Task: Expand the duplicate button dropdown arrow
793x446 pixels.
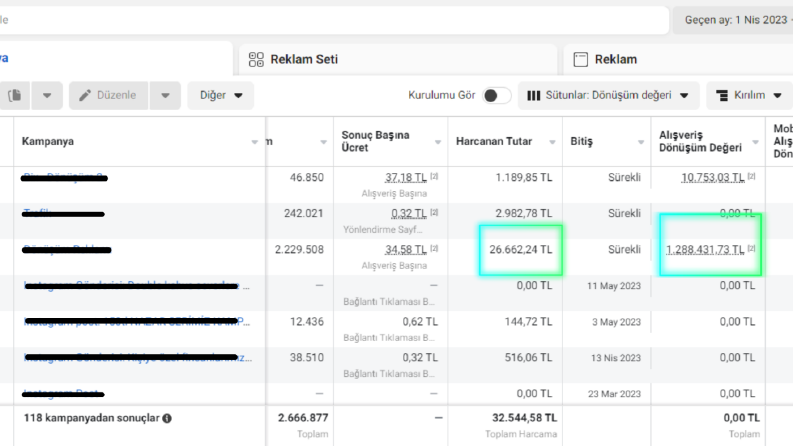Action: click(47, 95)
